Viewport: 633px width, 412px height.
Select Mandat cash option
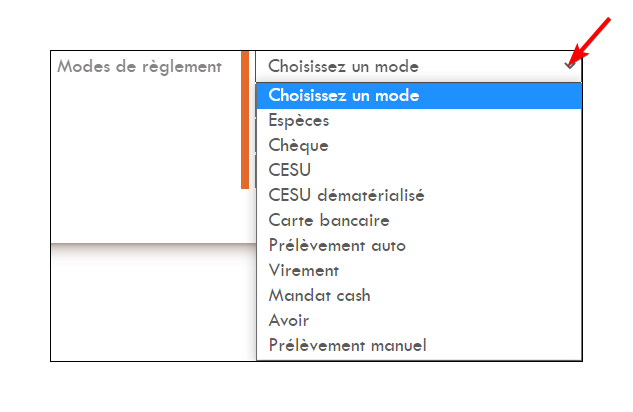pyautogui.click(x=419, y=296)
